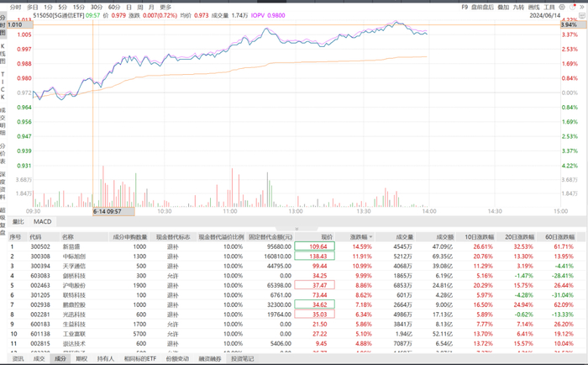588x365 pixels.
Task: Switch to 分时 time-sharing chart period
Action: pyautogui.click(x=15, y=7)
